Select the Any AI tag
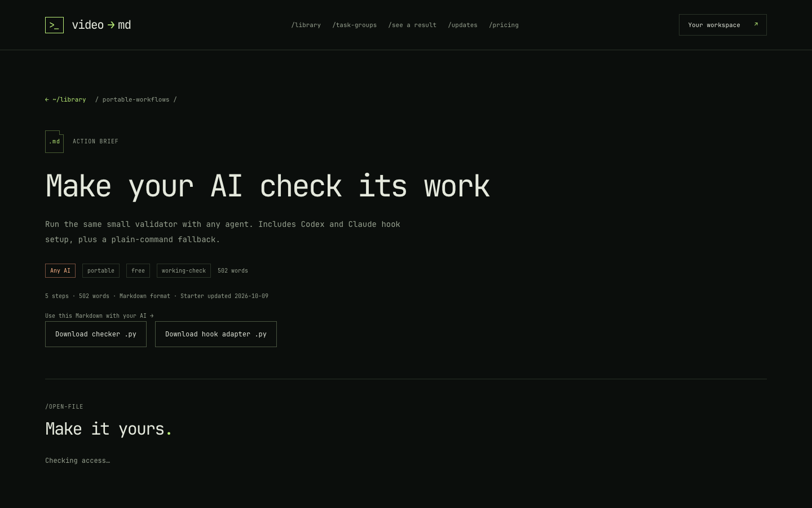The image size is (812, 508). 60,271
